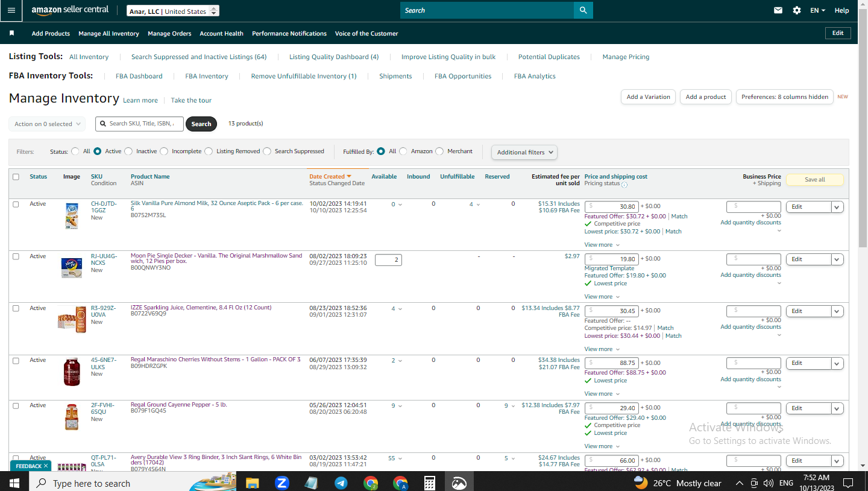868x491 pixels.
Task: Open Manage Orders in the navigation bar
Action: 169,34
